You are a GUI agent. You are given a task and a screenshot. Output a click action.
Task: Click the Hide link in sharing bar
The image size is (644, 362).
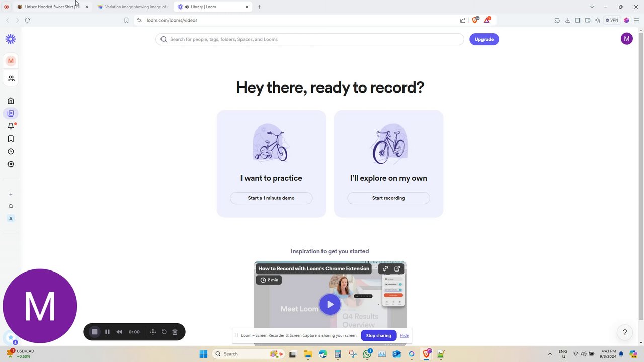click(x=404, y=335)
